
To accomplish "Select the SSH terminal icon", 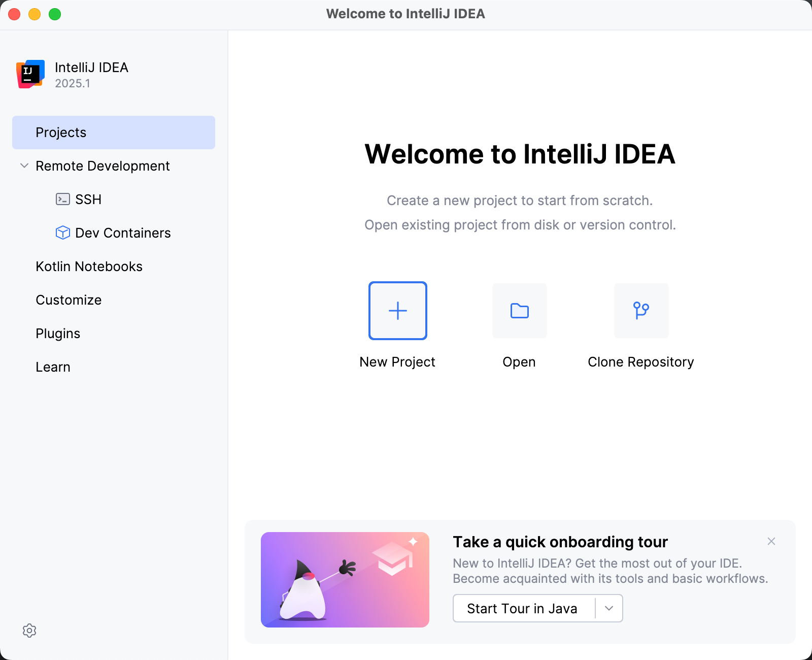I will click(62, 199).
